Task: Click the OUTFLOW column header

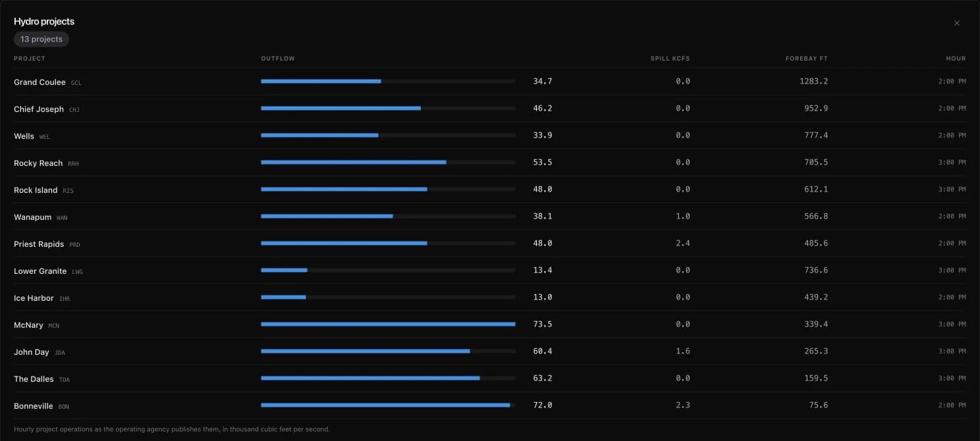Action: (x=278, y=59)
